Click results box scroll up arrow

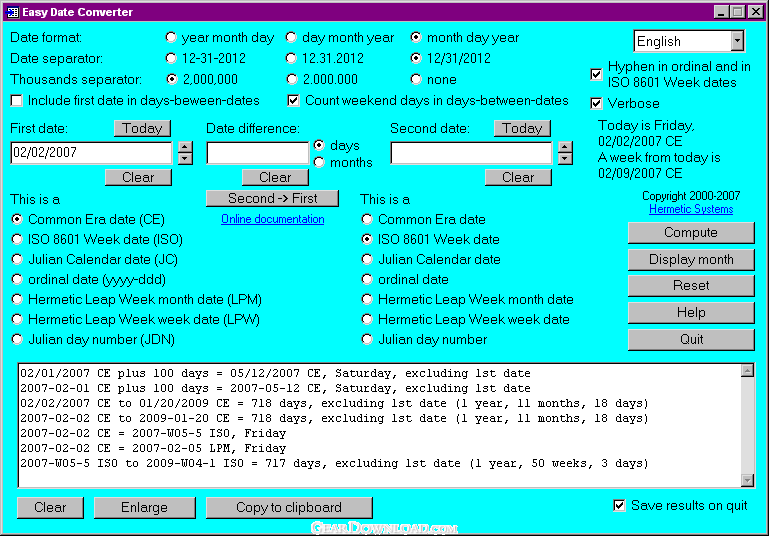tap(747, 370)
